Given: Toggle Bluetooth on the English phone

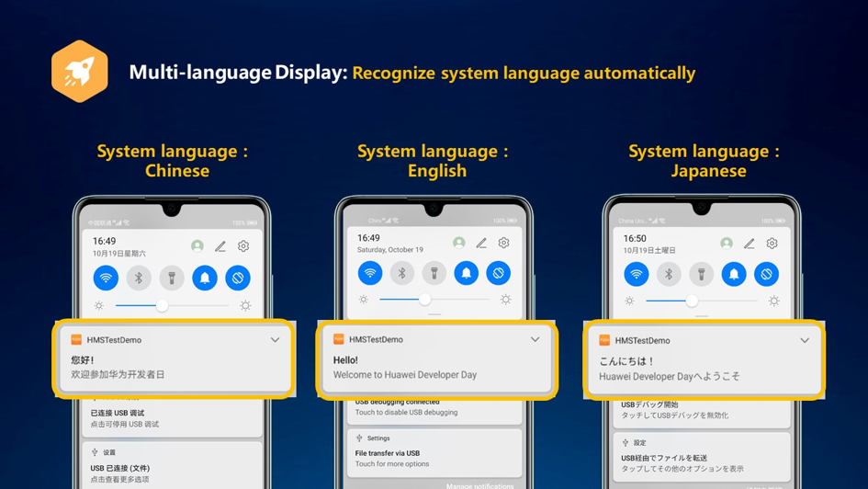Looking at the screenshot, I should pyautogui.click(x=402, y=273).
